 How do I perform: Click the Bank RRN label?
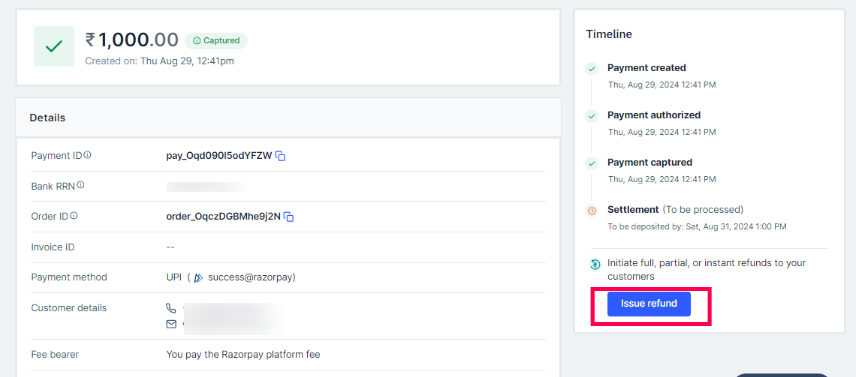(x=53, y=186)
